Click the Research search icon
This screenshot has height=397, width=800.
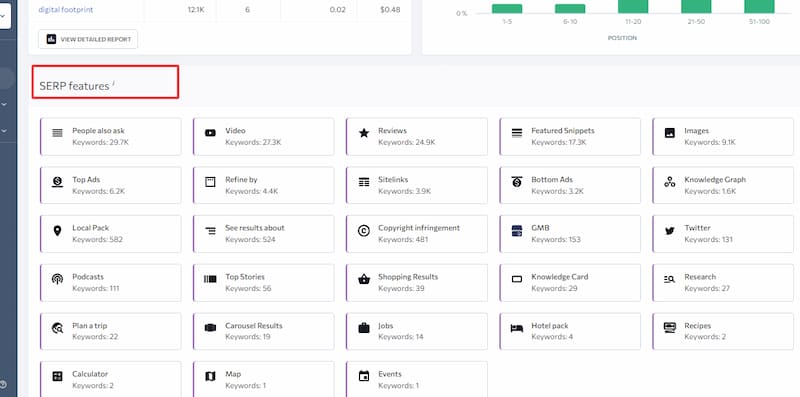point(670,279)
